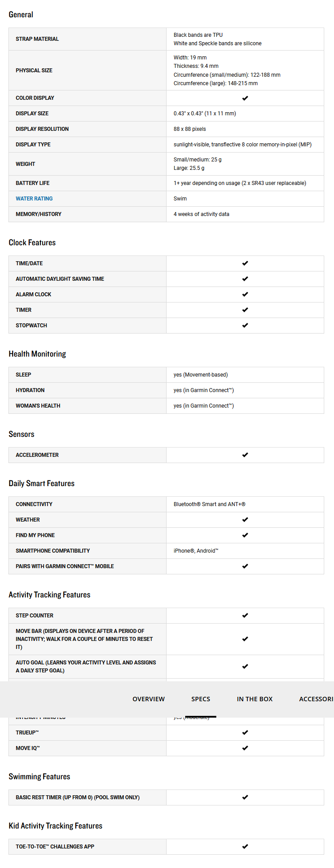Screen dimensions: 334x868
Task: Click the Basic Rest Timer checkmark
Action: click(x=245, y=797)
